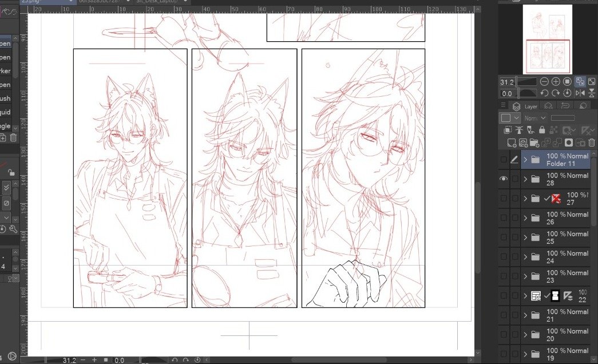Hide folder 28 using its eye icon
The width and height of the screenshot is (598, 364).
504,179
